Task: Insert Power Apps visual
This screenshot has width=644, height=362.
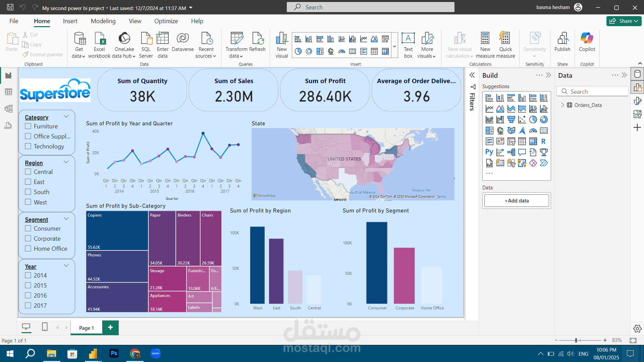Action: tap(533, 163)
